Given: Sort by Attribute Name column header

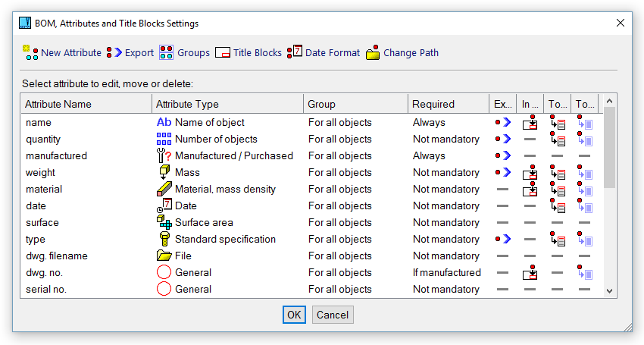Looking at the screenshot, I should coord(85,104).
